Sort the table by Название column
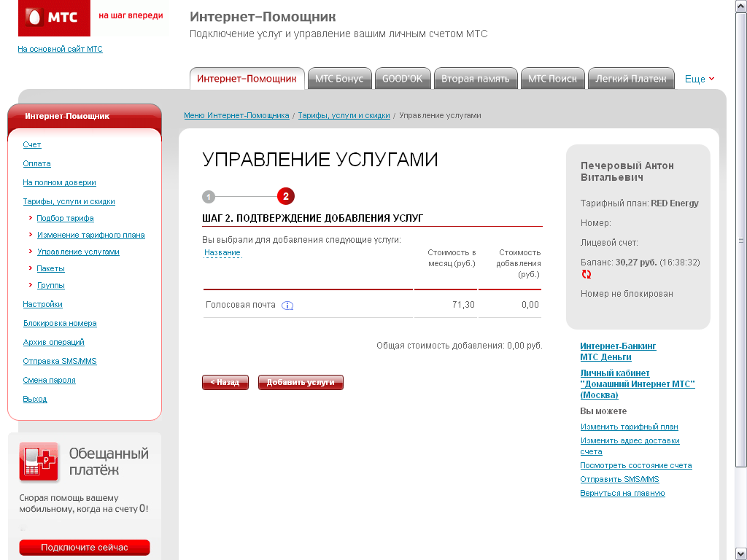This screenshot has height=560, width=747. [222, 252]
